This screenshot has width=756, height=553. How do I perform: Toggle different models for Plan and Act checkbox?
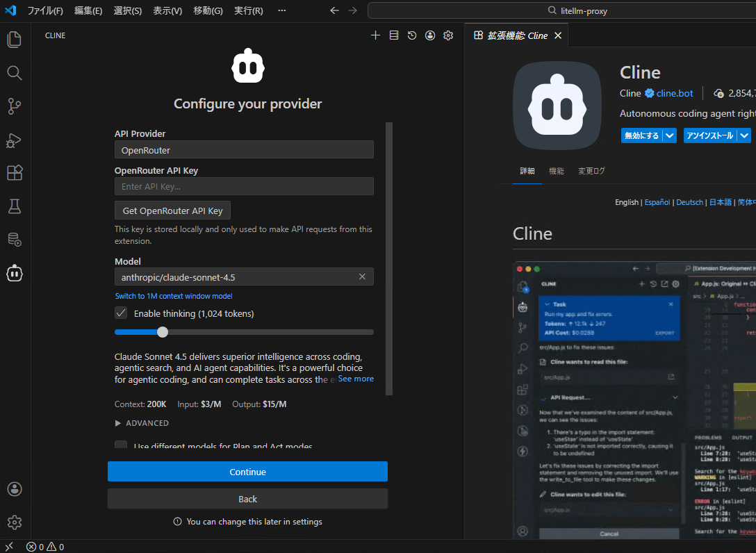[x=121, y=445]
